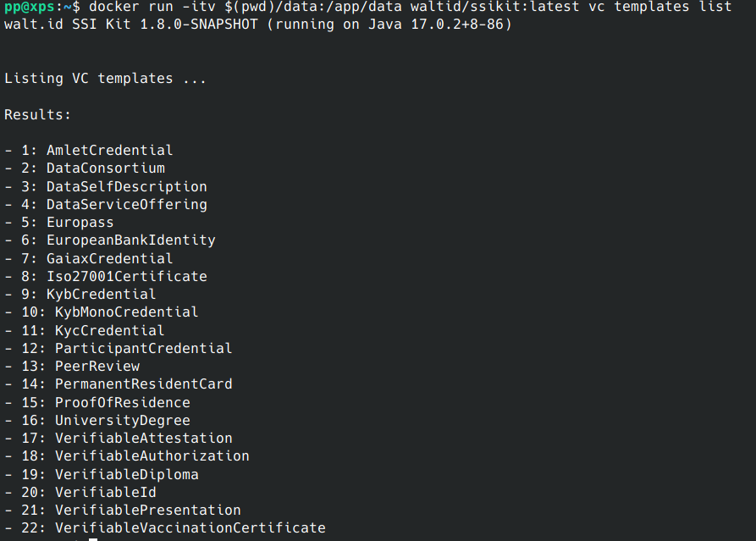Viewport: 756px width, 541px height.
Task: Click the GaiaxCredential entry
Action: coord(109,258)
